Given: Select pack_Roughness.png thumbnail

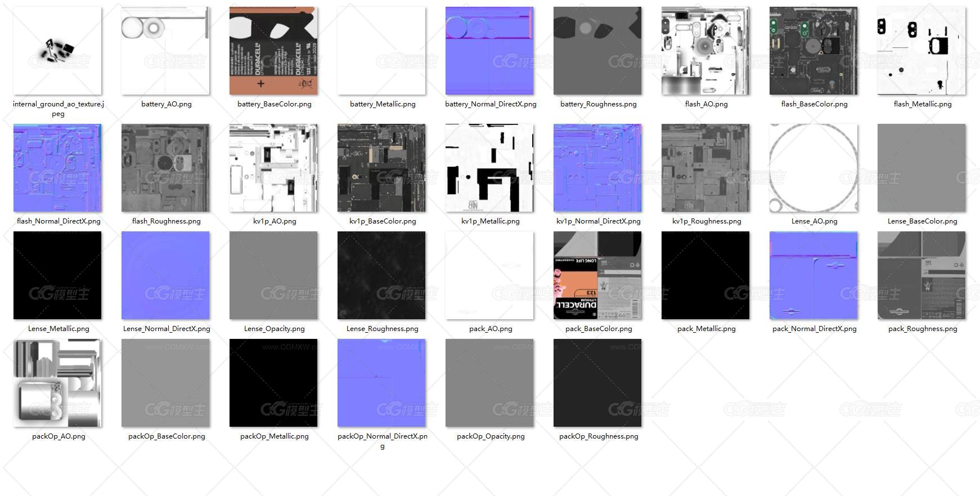Looking at the screenshot, I should pyautogui.click(x=921, y=275).
